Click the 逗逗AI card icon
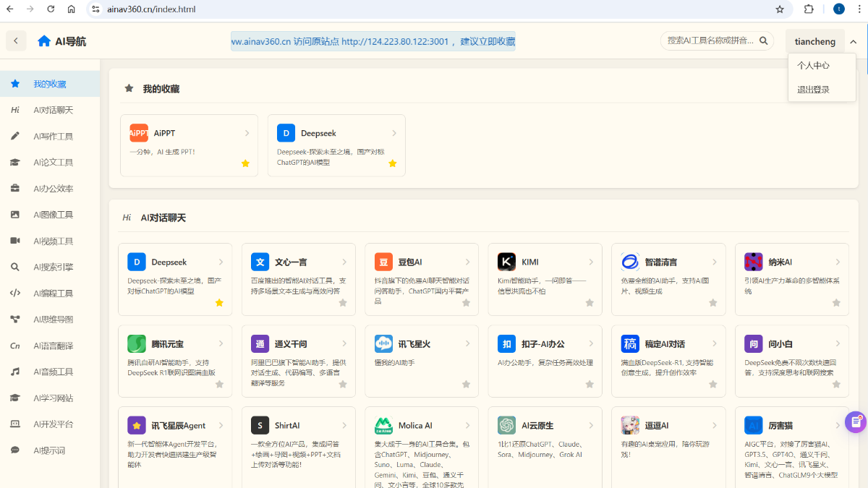Image resolution: width=868 pixels, height=488 pixels. [630, 425]
